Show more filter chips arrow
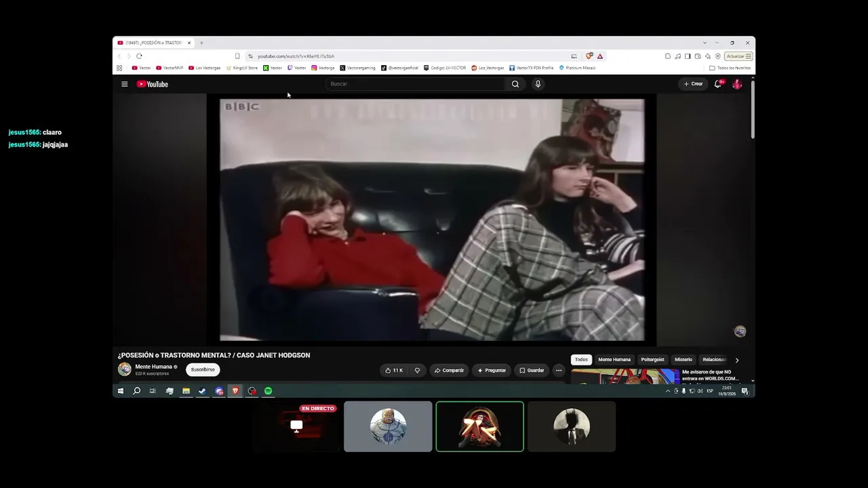The image size is (868, 488). point(737,360)
